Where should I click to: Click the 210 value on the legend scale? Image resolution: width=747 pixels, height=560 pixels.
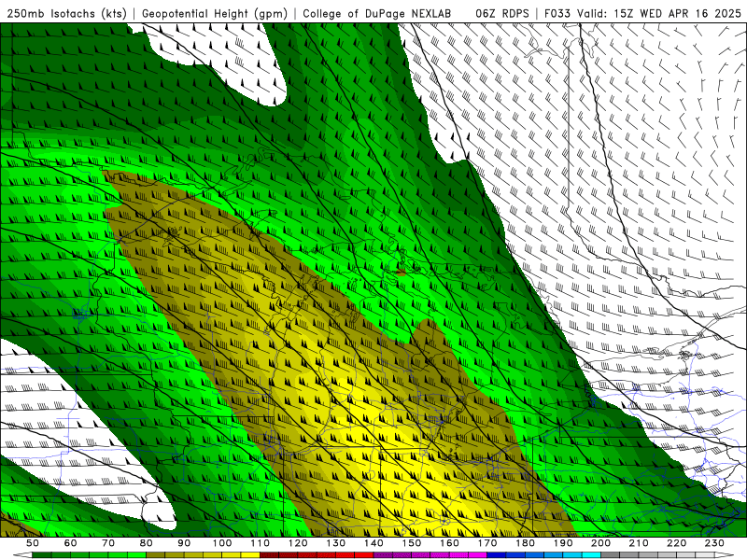(639, 543)
